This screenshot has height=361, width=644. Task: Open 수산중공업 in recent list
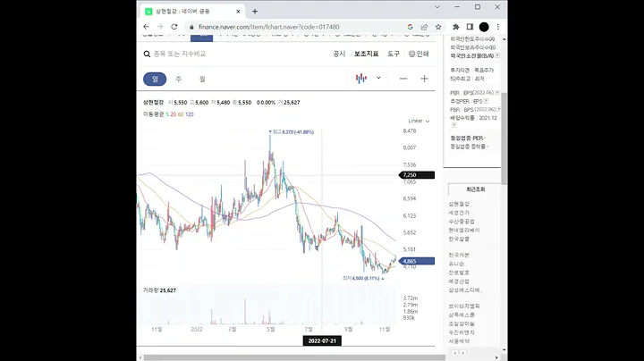462,222
